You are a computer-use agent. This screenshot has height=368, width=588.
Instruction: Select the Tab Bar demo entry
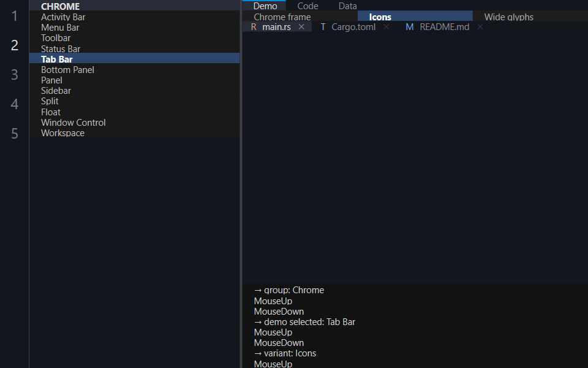[x=134, y=59]
